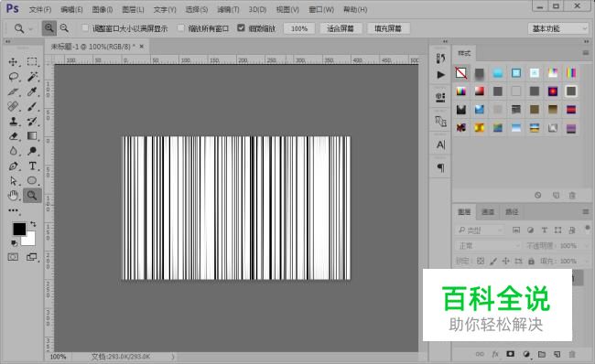Create a new group with the folder icon

(x=542, y=354)
